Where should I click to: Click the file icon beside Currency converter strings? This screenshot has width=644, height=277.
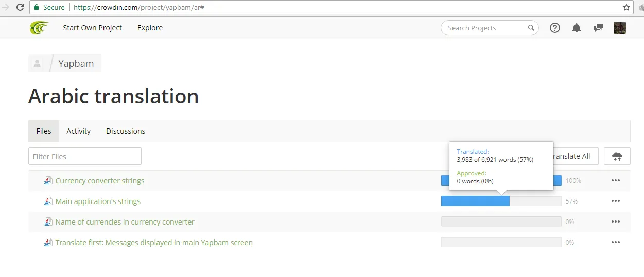click(x=48, y=180)
